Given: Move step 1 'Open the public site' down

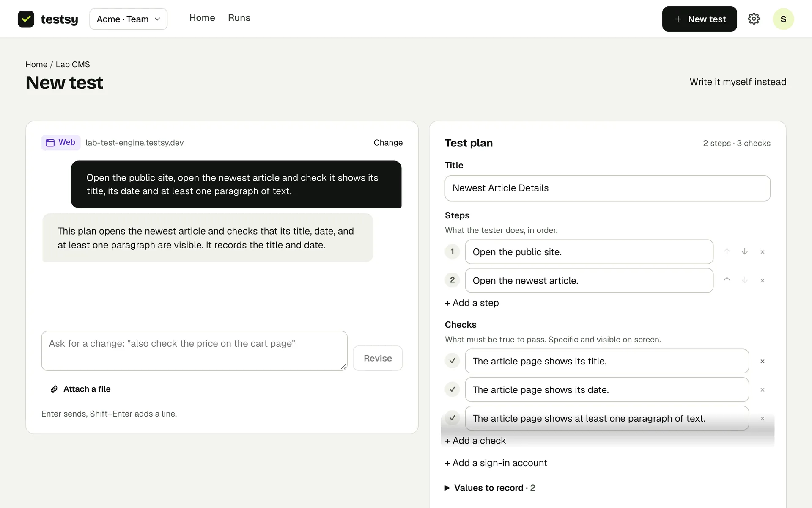Looking at the screenshot, I should tap(745, 252).
